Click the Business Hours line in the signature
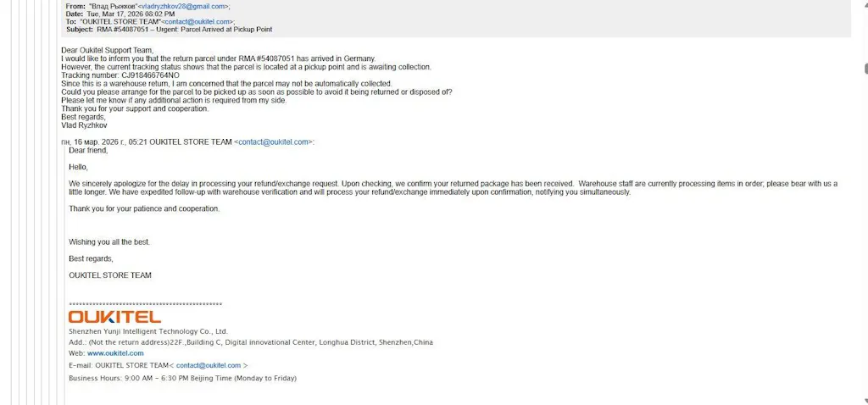 (x=182, y=378)
